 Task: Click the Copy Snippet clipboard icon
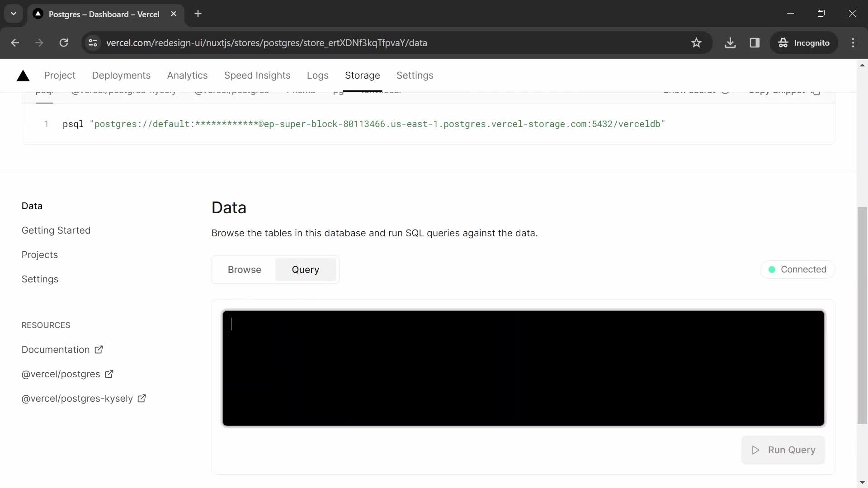pos(817,89)
